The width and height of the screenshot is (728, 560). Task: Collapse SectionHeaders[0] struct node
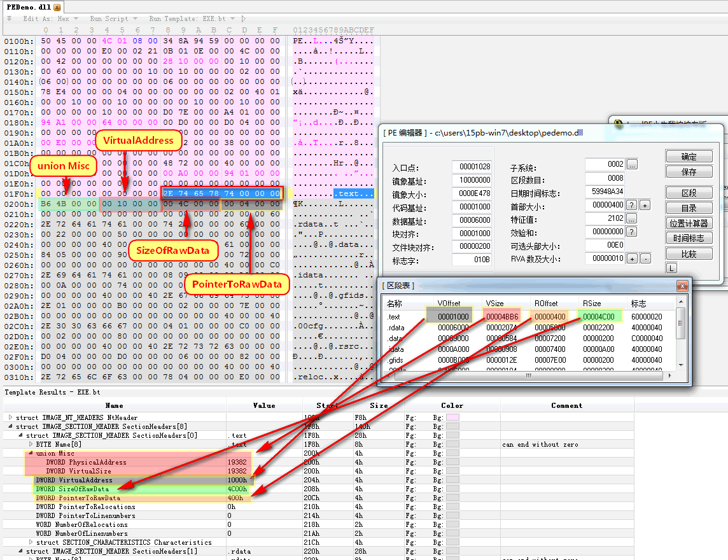tap(20, 435)
